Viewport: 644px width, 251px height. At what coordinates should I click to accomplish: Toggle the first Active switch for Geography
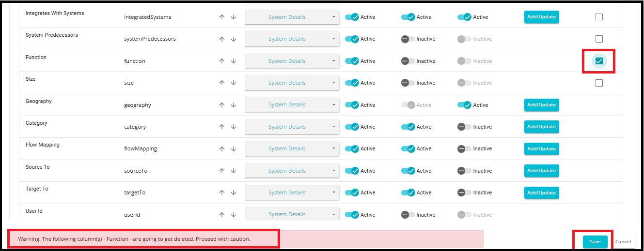click(x=352, y=105)
